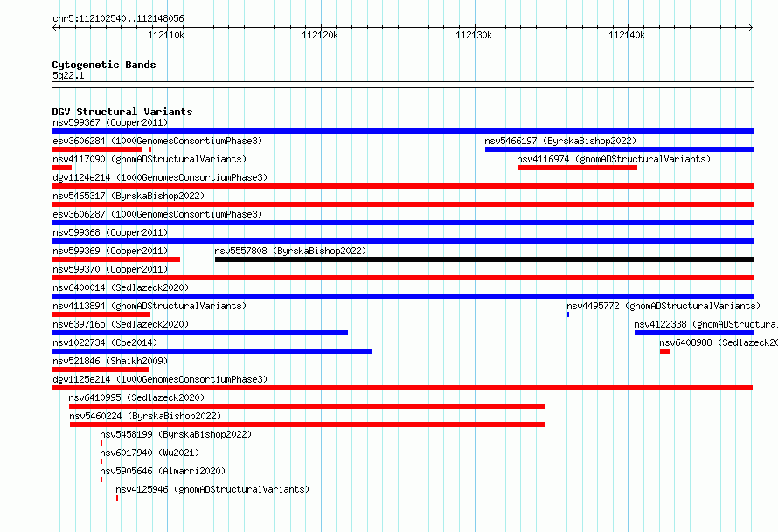Click the blue nsv1022734 bar
Image resolution: width=778 pixels, height=532 pixels.
tap(212, 351)
